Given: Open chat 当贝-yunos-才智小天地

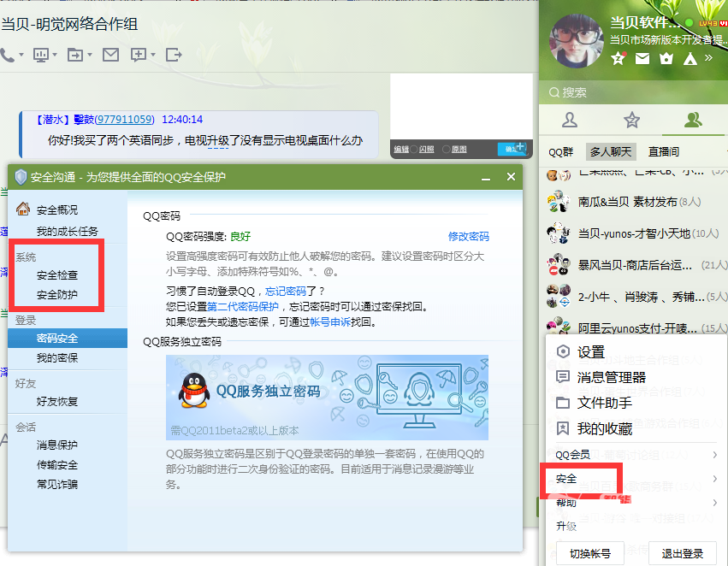Looking at the screenshot, I should point(633,233).
